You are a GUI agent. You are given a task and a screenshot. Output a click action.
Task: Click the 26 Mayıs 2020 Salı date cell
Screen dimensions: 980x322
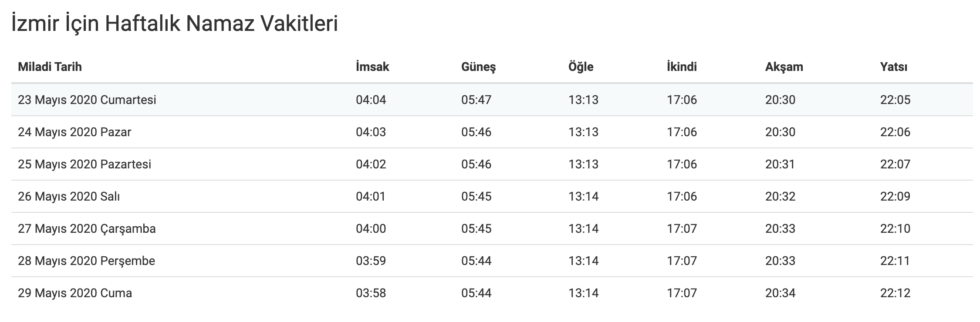tap(69, 197)
